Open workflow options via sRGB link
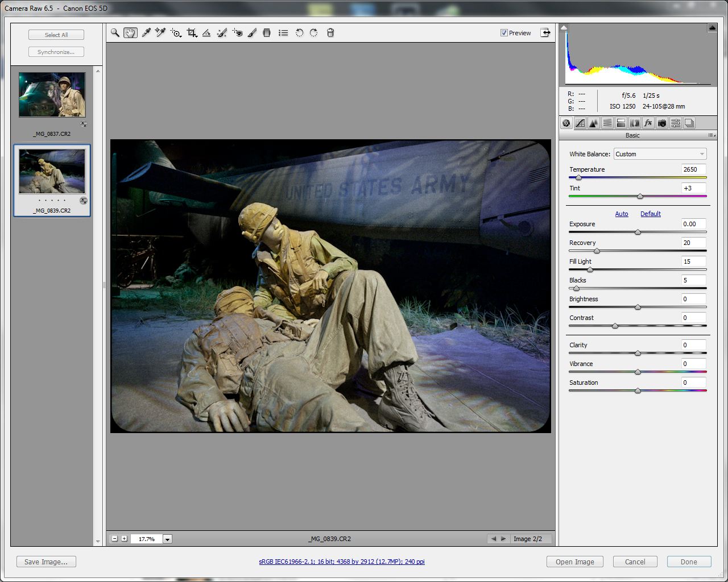 click(x=342, y=562)
